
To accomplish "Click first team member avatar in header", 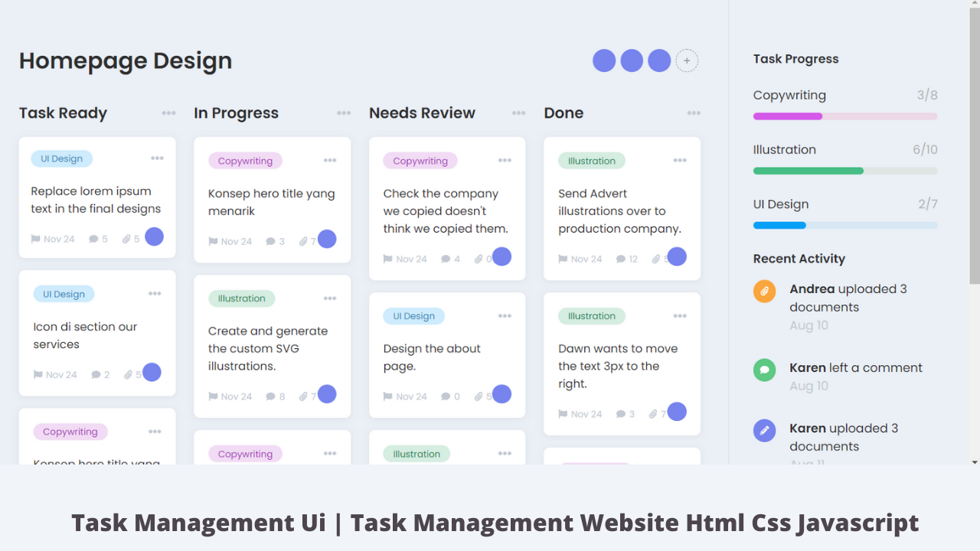I will coord(604,60).
